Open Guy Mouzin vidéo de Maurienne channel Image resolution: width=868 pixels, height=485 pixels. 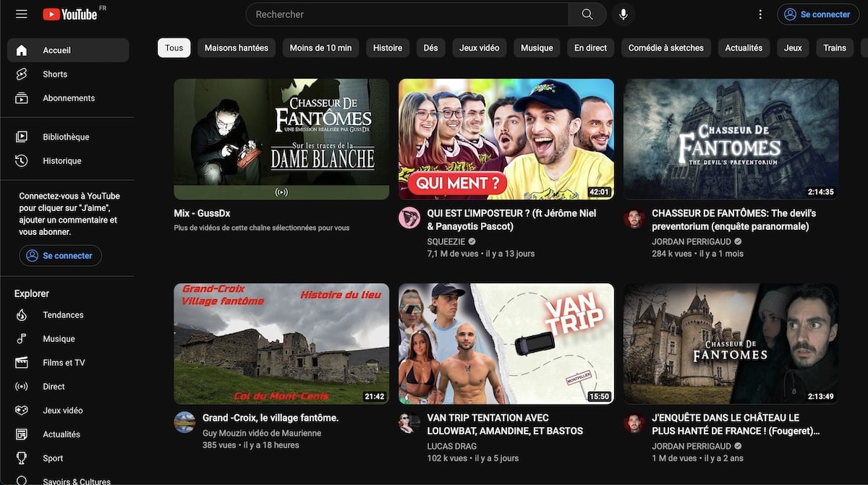tap(262, 433)
